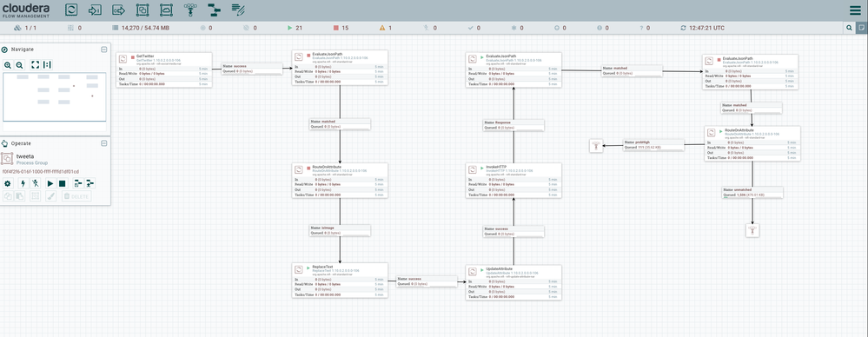Select the success connection ReplaceText to UpdateAttribute
Image resolution: width=868 pixels, height=337 pixels.
[x=427, y=281]
